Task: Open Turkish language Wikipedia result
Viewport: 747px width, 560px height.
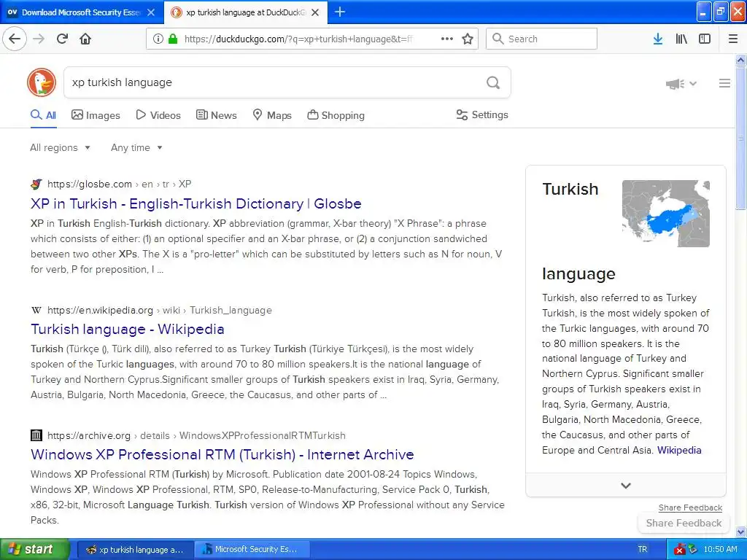Action: coord(127,329)
